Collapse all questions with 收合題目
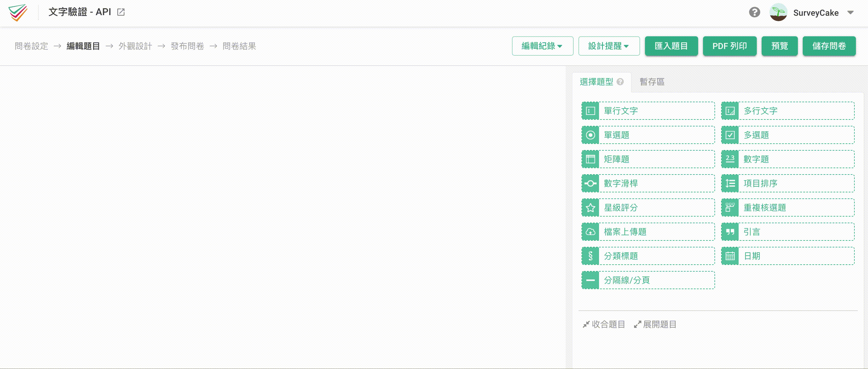This screenshot has height=369, width=868. tap(604, 325)
